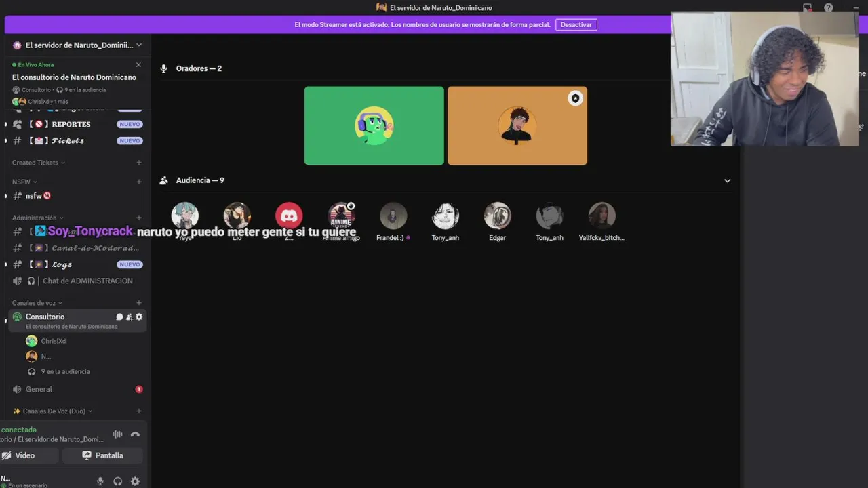Collapse the Canales de voz category
Image resolution: width=868 pixels, height=488 pixels.
[x=37, y=303]
